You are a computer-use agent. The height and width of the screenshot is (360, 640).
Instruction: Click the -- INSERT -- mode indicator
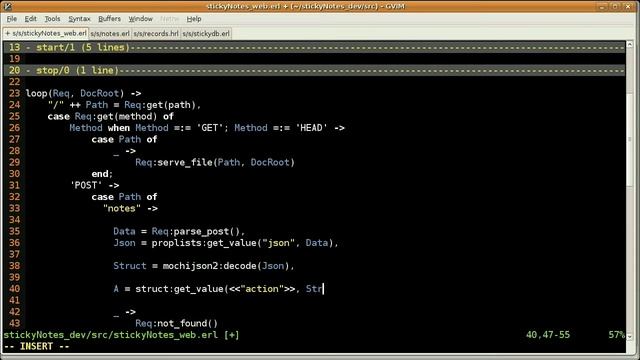(x=36, y=347)
